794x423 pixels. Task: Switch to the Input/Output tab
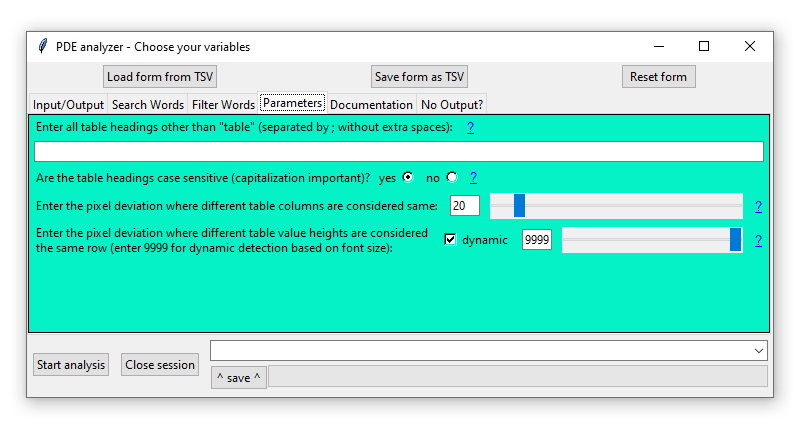pyautogui.click(x=68, y=104)
